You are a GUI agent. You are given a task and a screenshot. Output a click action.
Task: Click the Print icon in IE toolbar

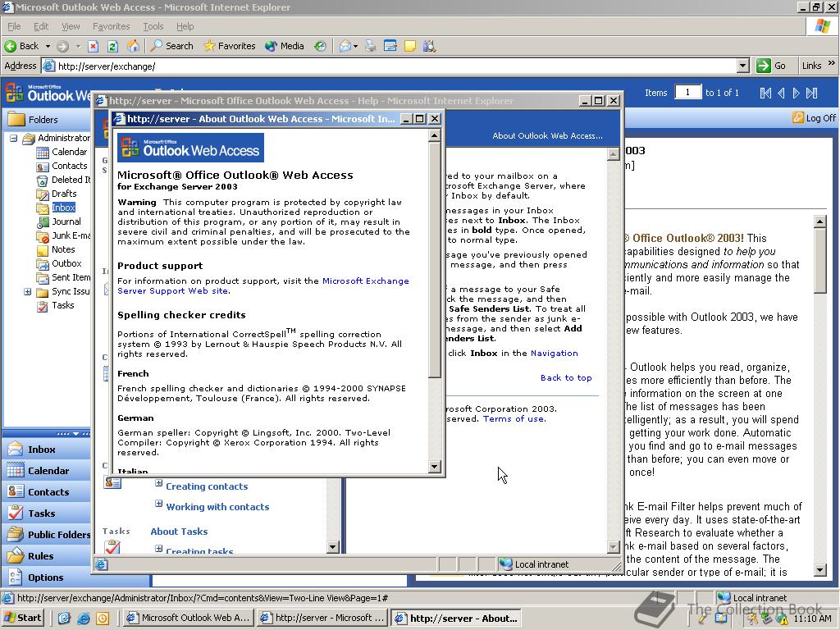point(370,46)
